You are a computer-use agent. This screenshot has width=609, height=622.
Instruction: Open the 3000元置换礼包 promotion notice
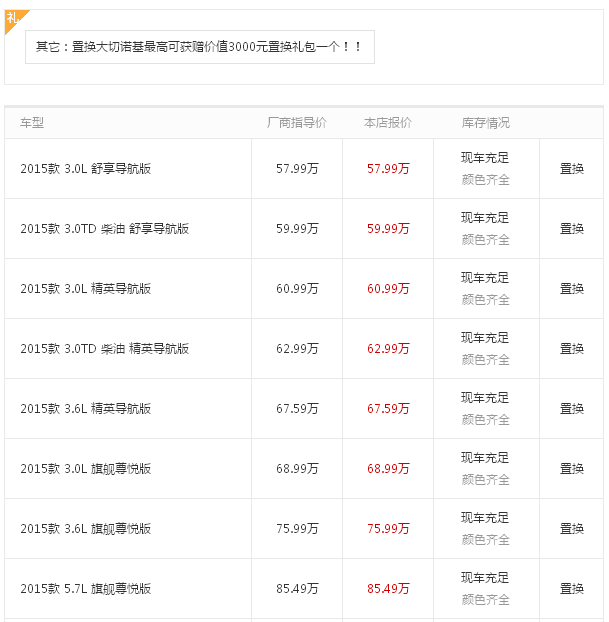pos(200,47)
